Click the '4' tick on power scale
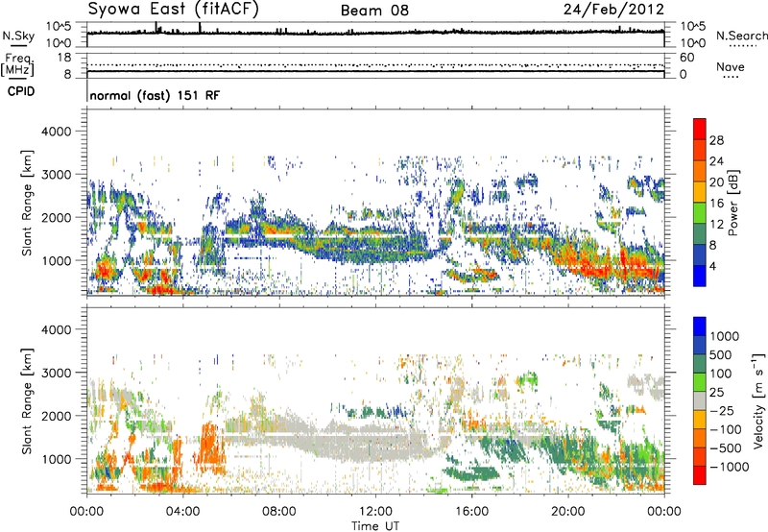This screenshot has width=768, height=532. [712, 266]
